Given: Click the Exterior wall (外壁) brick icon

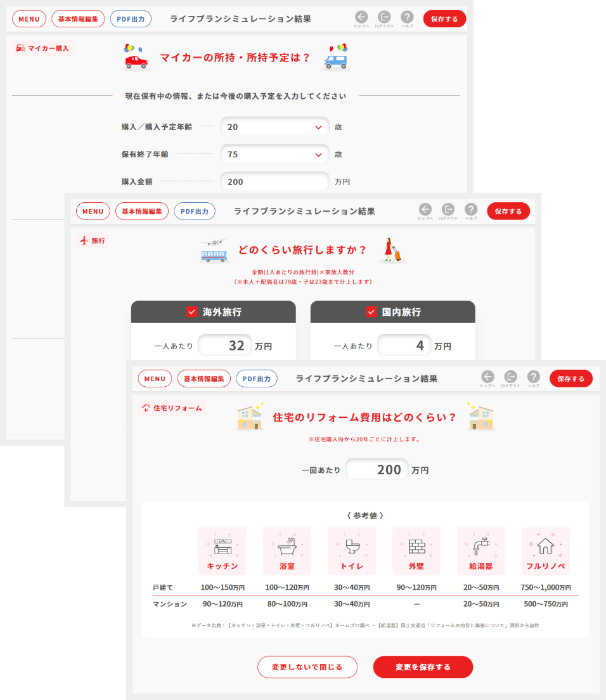Looking at the screenshot, I should (x=416, y=547).
